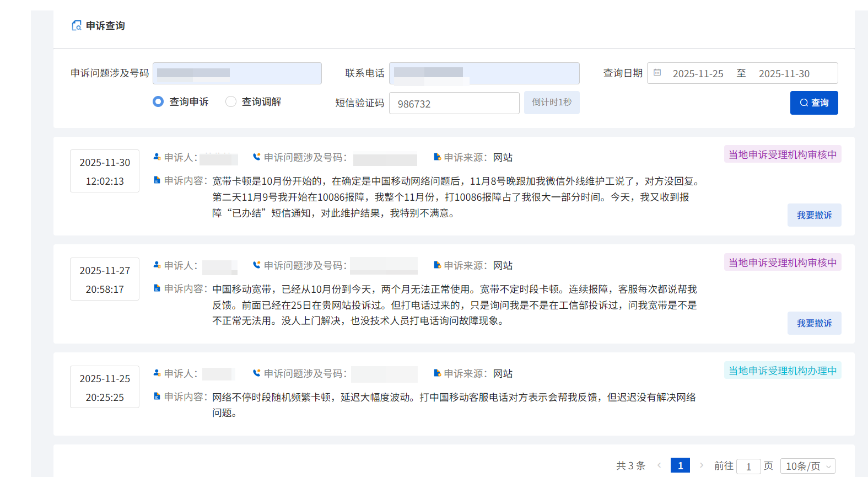The image size is (868, 477).
Task: Go to the next page arrow
Action: point(702,465)
